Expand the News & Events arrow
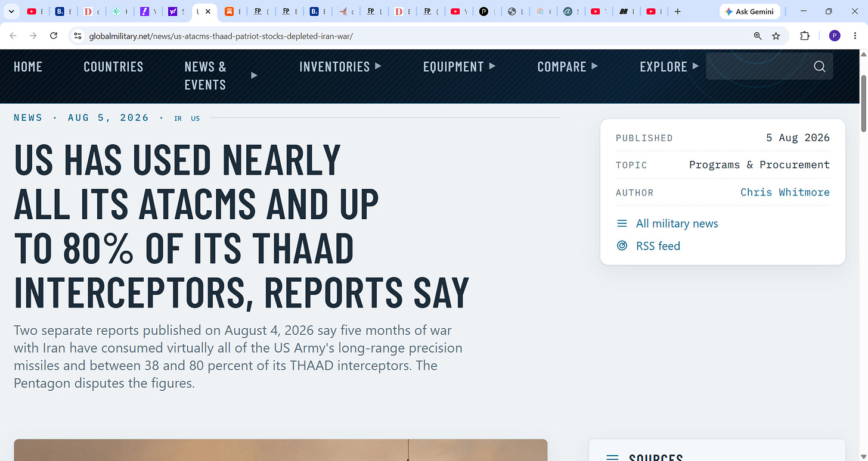Screen dimensions: 868x461 pos(255,75)
